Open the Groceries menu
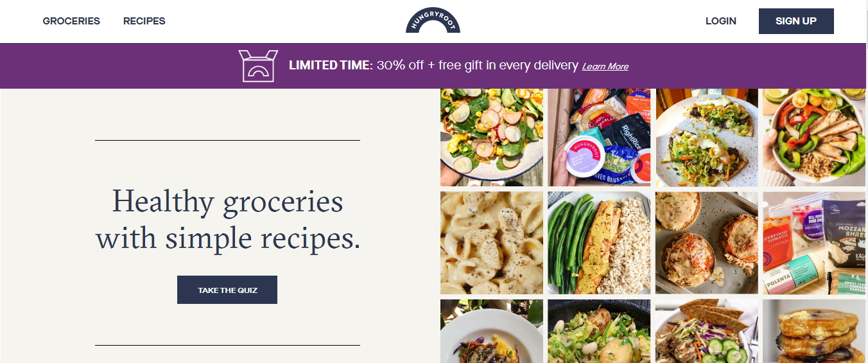Viewport: 868px width, 363px height. [71, 21]
